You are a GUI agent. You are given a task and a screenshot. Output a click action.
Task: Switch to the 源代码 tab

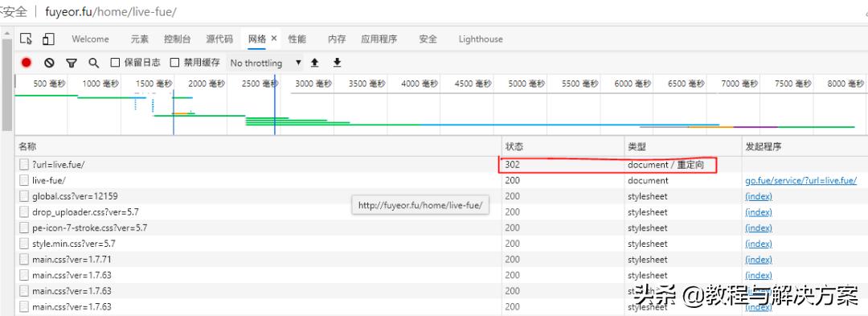click(x=219, y=39)
